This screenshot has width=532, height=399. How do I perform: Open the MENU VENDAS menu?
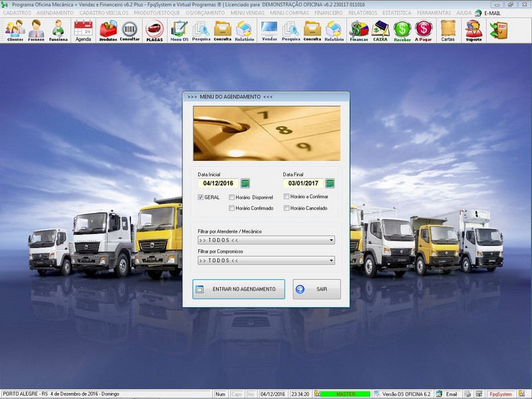tap(247, 13)
